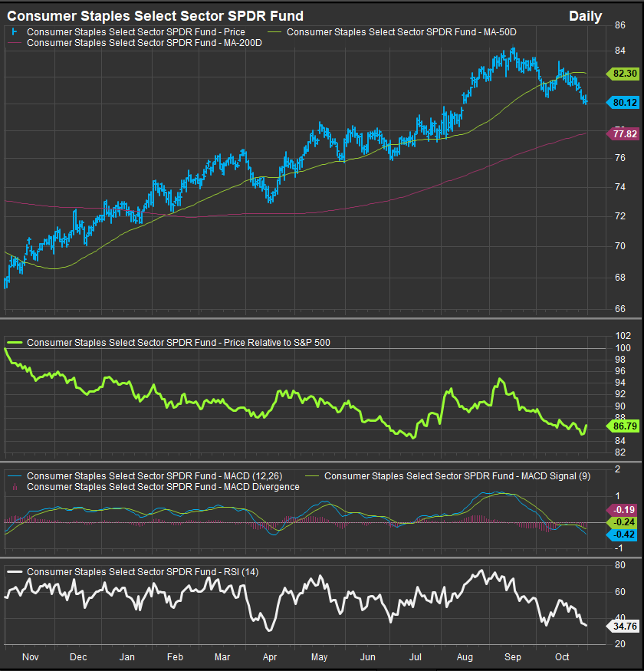Select the 'RSI (14)' legend text
Image resolution: width=644 pixels, height=671 pixels.
[x=241, y=572]
